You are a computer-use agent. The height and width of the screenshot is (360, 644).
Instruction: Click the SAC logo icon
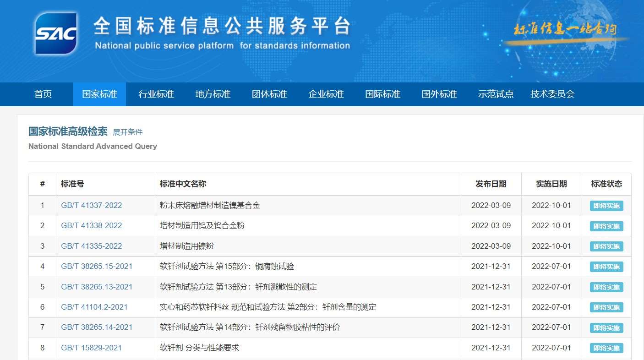[56, 33]
